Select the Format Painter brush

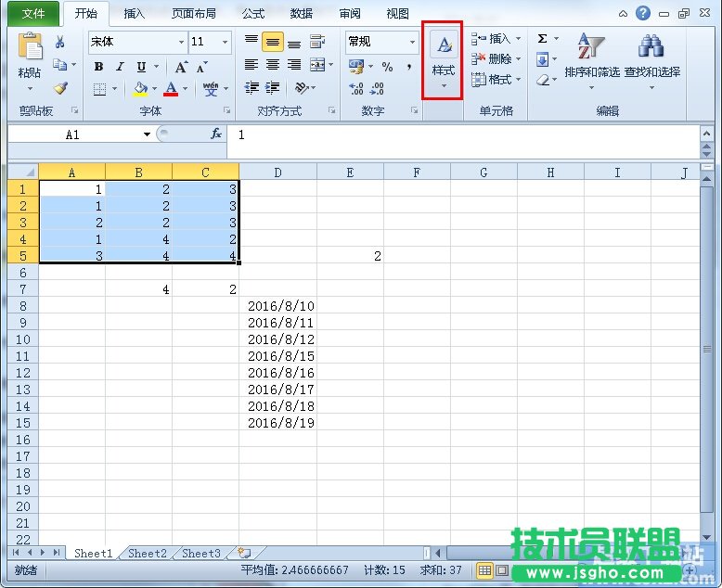coord(60,87)
